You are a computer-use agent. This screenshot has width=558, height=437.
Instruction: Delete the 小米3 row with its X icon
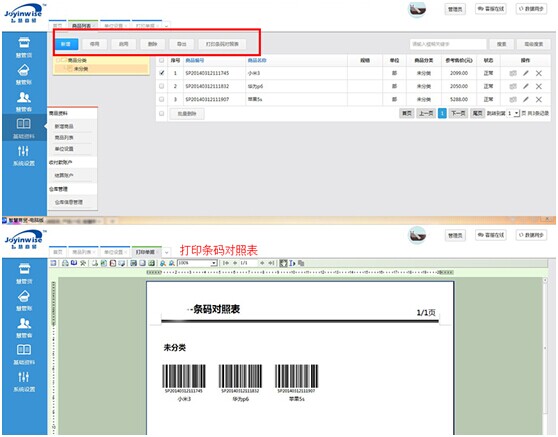coord(539,73)
